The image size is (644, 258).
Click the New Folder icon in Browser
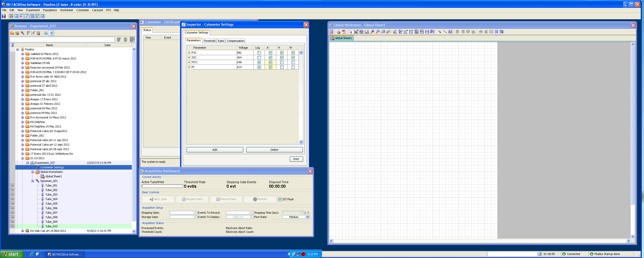tap(12, 33)
